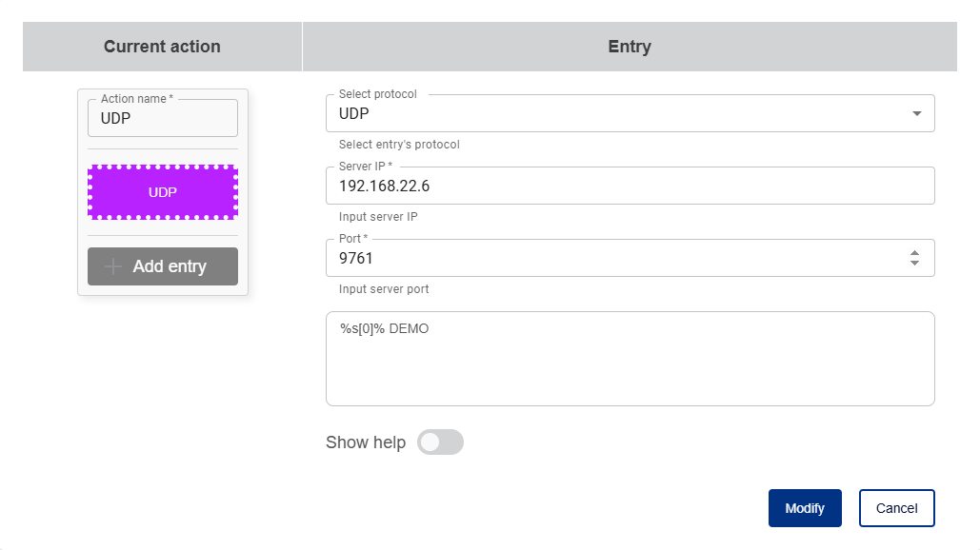Open the Select protocol dropdown showing UDP
980x550 pixels.
(x=619, y=113)
